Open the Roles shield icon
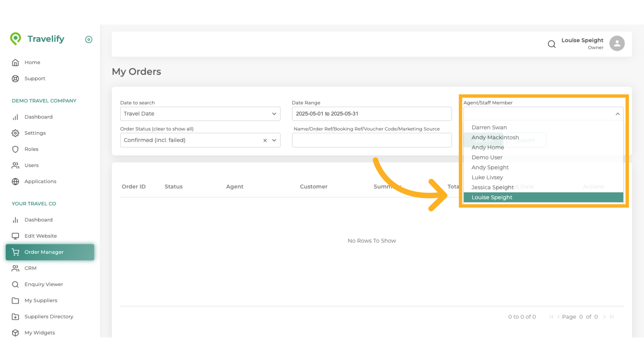The width and height of the screenshot is (644, 362). [x=15, y=149]
